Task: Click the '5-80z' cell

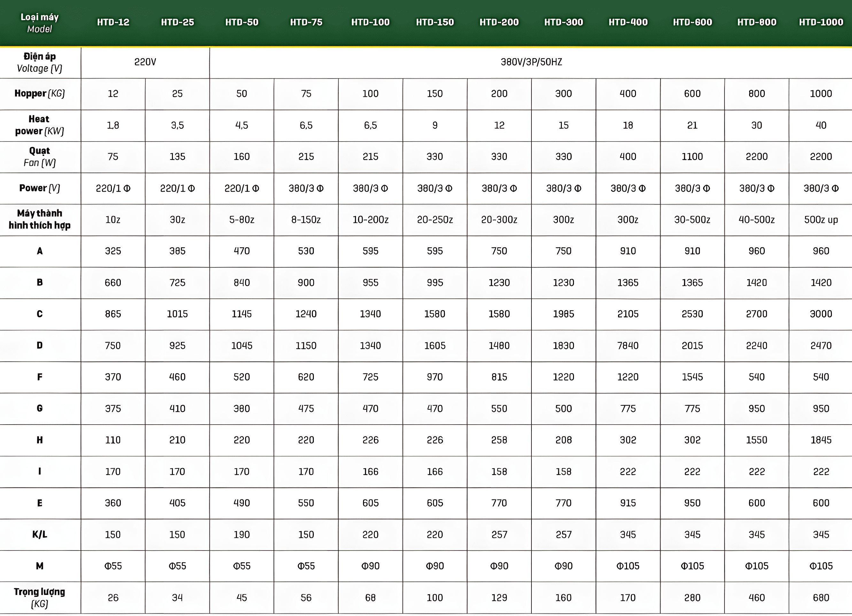Action: click(242, 220)
